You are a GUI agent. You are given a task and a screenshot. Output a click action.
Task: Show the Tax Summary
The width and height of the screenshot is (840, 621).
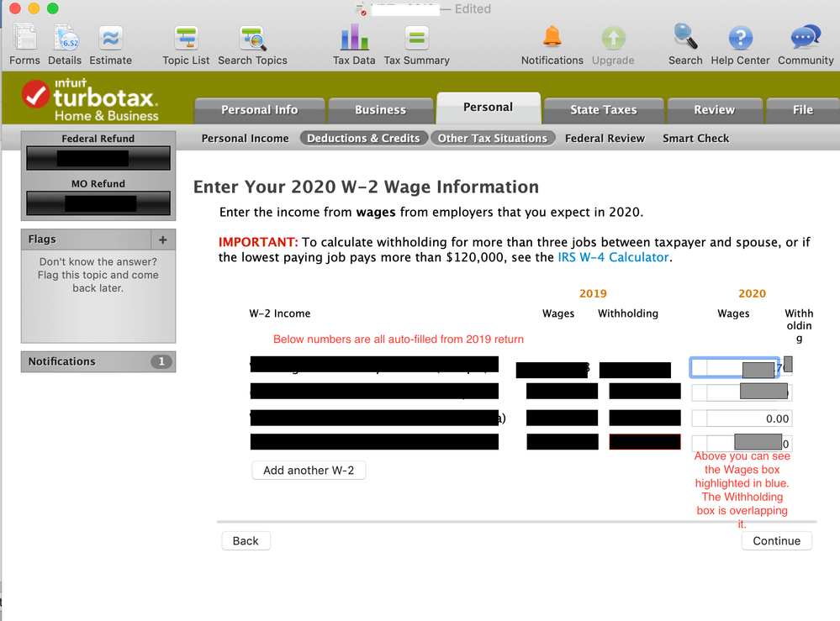coord(416,39)
